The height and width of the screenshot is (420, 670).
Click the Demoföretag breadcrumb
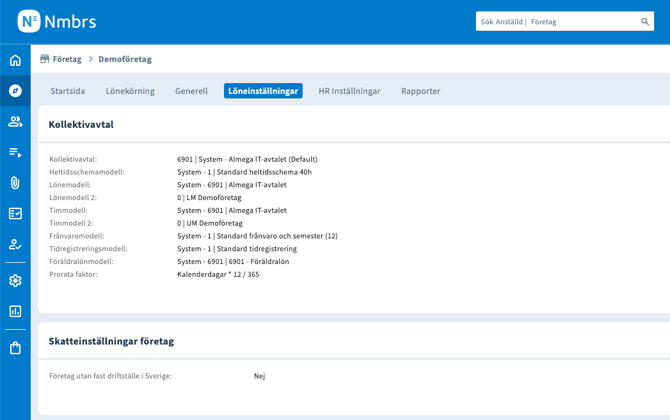click(125, 59)
